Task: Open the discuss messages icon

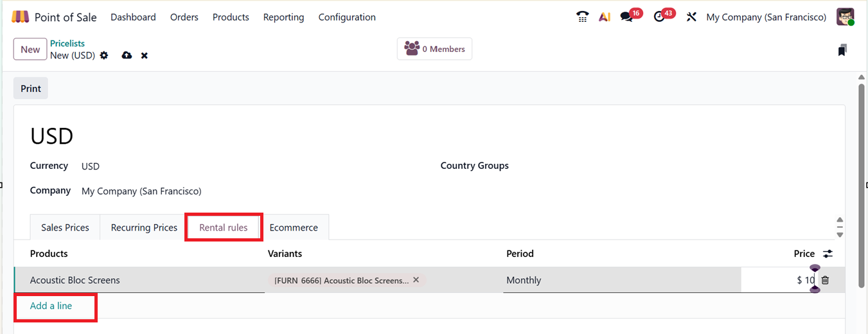Action: [626, 17]
